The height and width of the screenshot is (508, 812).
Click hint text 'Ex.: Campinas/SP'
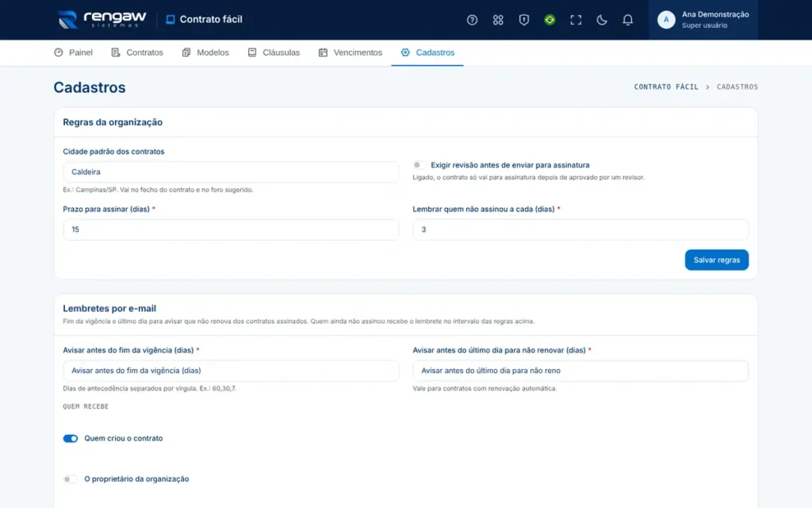tap(158, 190)
